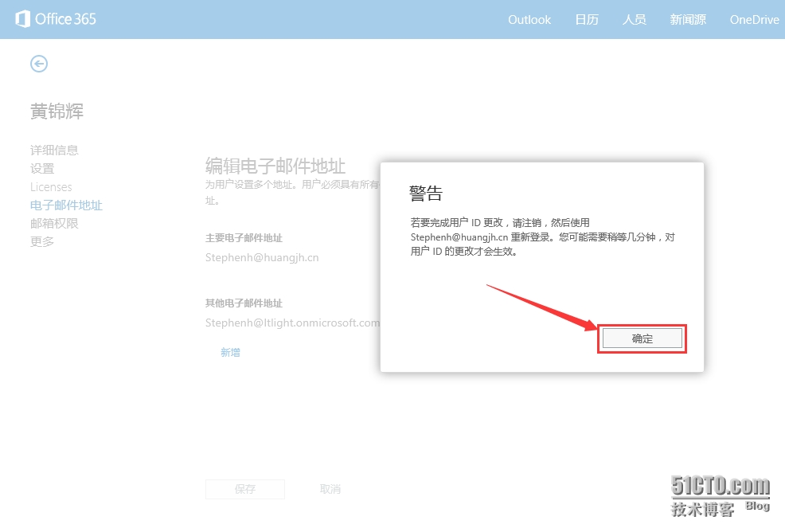Image resolution: width=785 pixels, height=532 pixels.
Task: Click the 新增 link to add an address
Action: [x=230, y=352]
